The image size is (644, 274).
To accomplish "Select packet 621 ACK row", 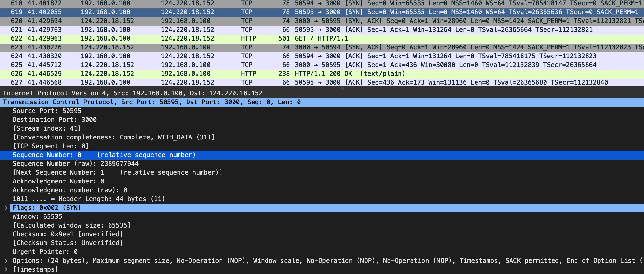I will [322, 30].
